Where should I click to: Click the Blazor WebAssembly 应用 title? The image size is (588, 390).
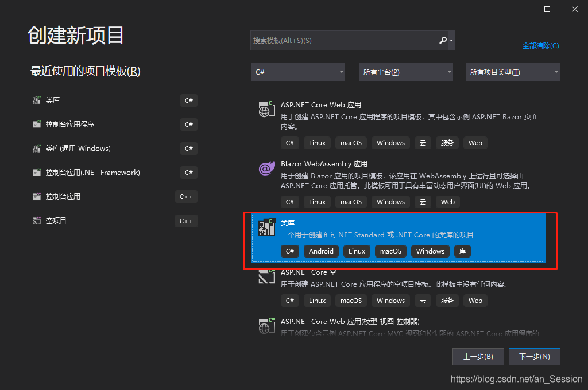coord(324,164)
